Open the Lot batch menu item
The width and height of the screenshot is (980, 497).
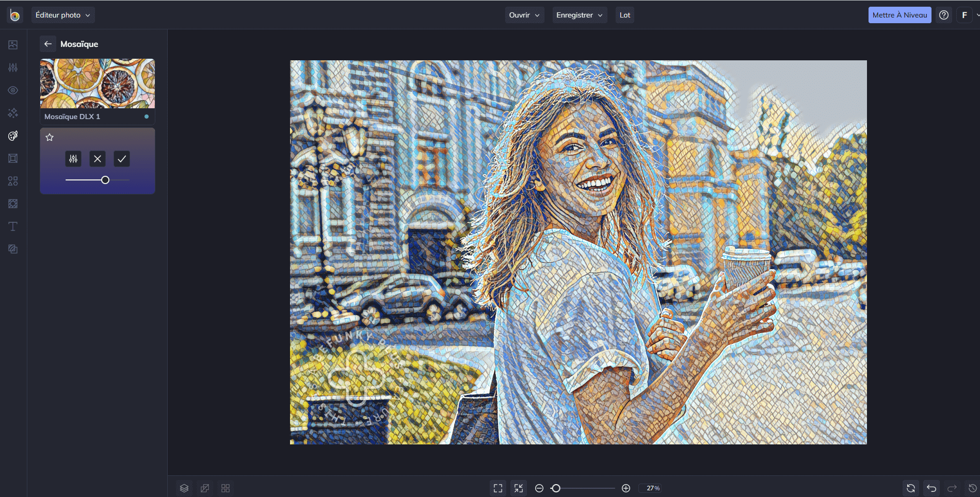coord(624,15)
